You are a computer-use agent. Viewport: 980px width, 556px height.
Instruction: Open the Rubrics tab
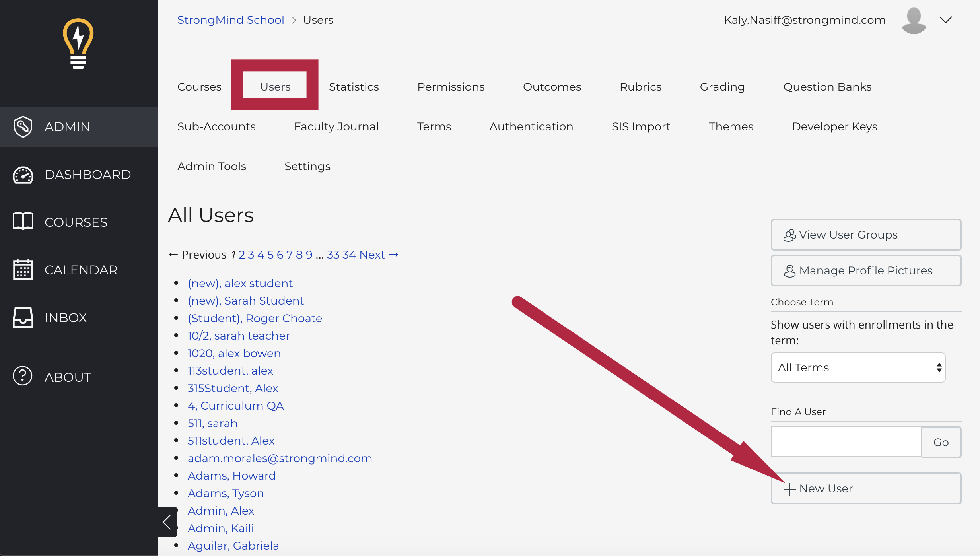641,87
